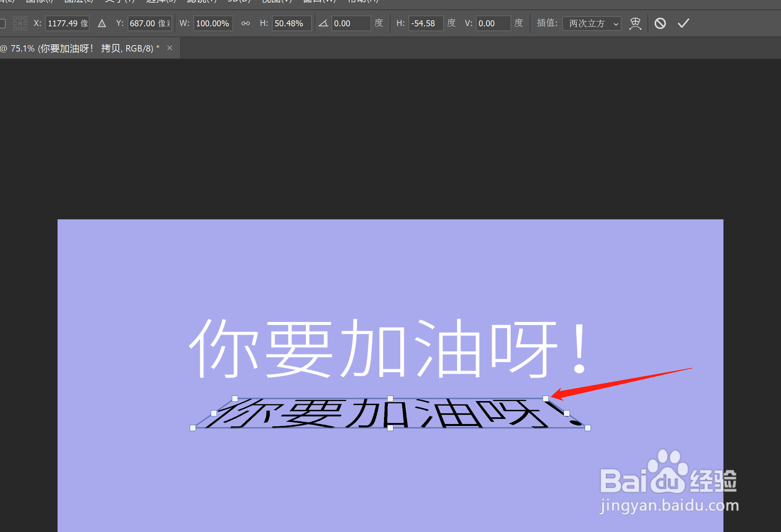
Task: Click the bottom-right transform handle
Action: 588,428
